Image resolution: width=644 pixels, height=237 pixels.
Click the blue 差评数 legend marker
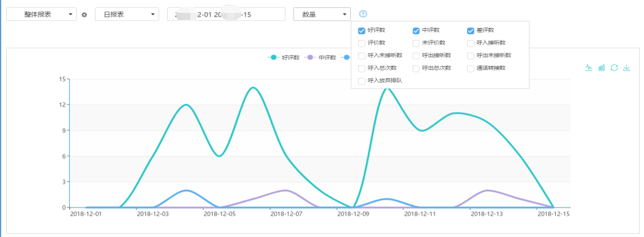(346, 58)
